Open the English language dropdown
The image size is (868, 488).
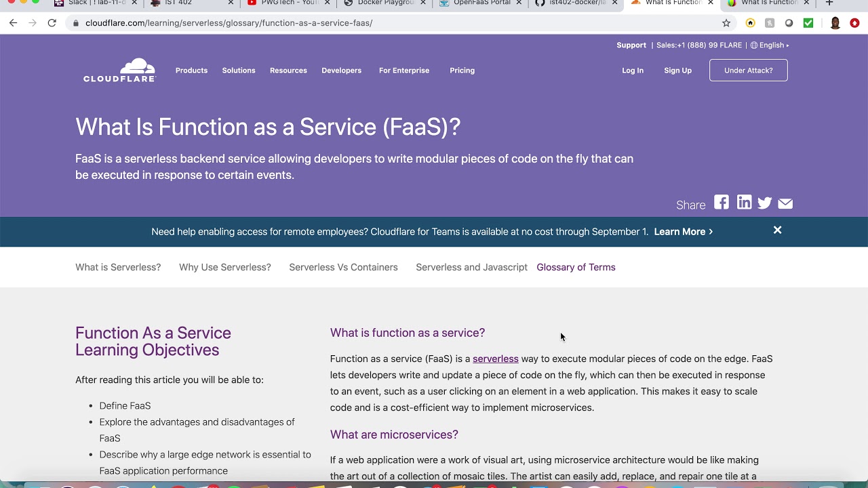[x=770, y=45]
